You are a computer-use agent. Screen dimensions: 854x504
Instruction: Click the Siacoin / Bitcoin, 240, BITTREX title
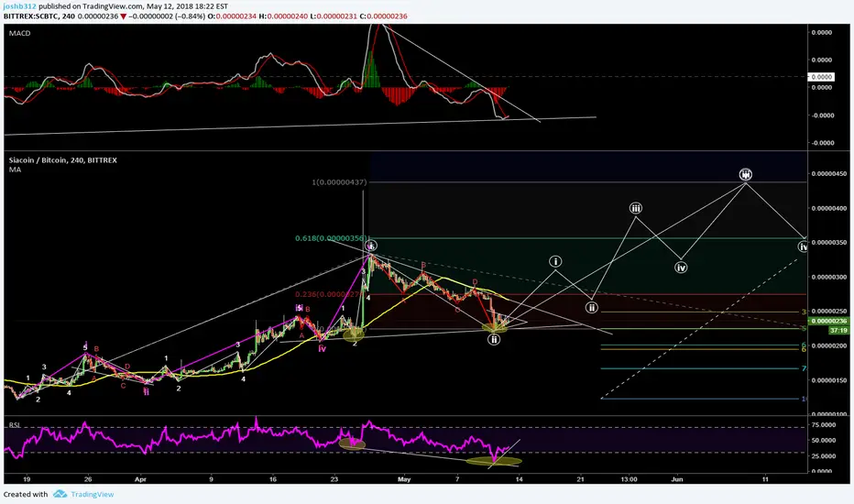coord(62,160)
